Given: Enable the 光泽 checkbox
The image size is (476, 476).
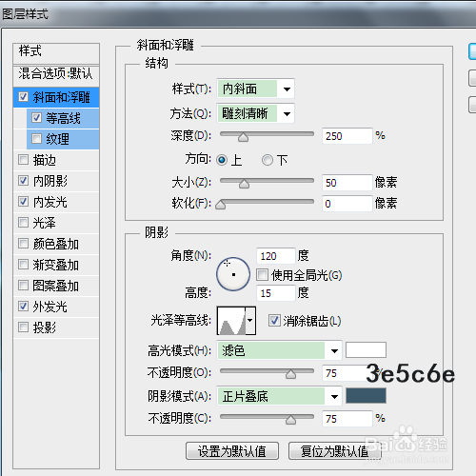Looking at the screenshot, I should click(x=23, y=223).
